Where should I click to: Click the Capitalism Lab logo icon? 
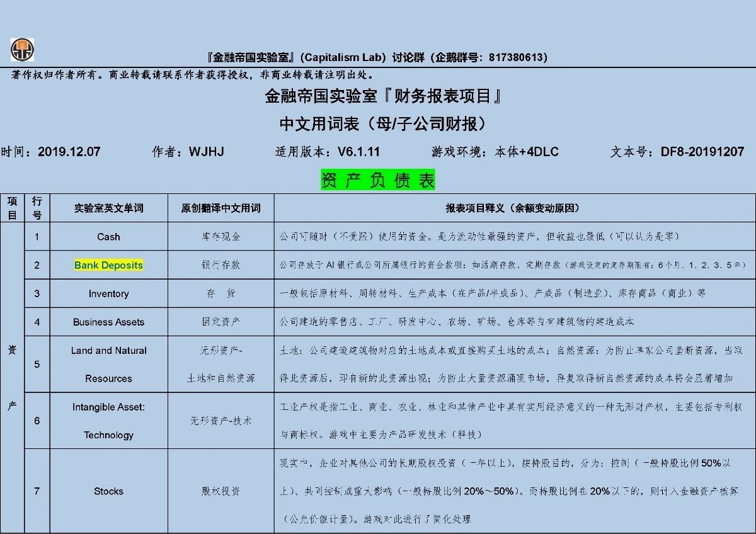(23, 50)
